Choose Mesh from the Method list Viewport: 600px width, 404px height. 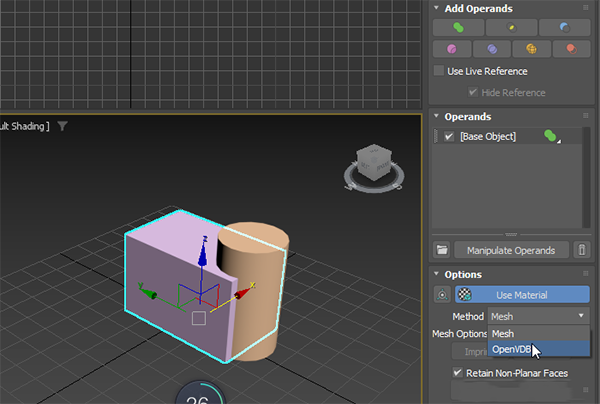tap(503, 333)
